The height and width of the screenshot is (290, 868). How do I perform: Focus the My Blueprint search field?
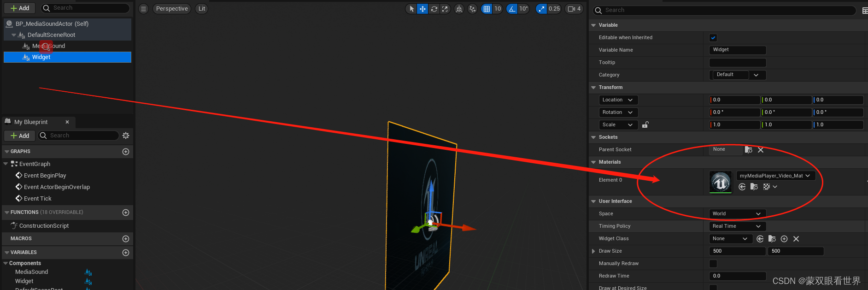[78, 136]
